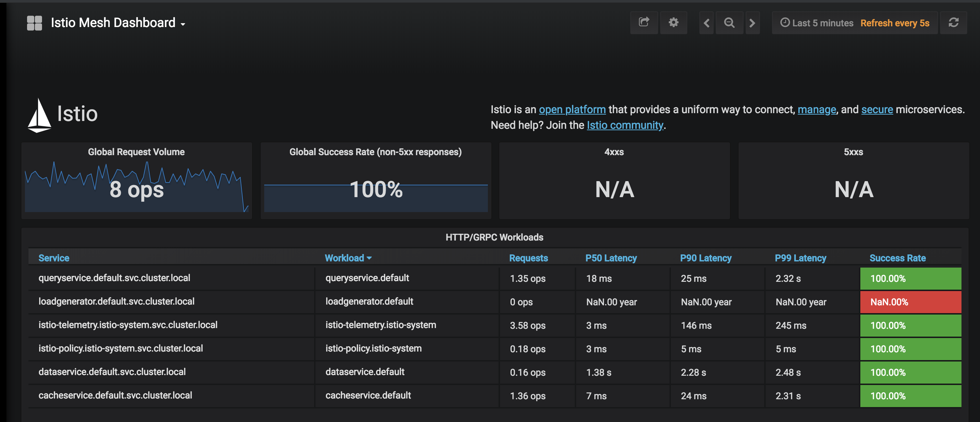
Task: Open the 5xxs panel title menu
Action: tap(853, 152)
